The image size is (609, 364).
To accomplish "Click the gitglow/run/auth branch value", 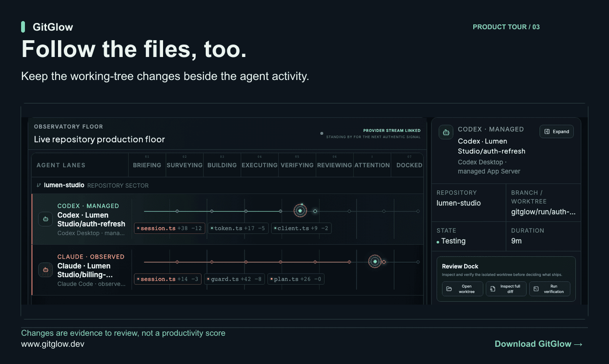I will coord(543,212).
